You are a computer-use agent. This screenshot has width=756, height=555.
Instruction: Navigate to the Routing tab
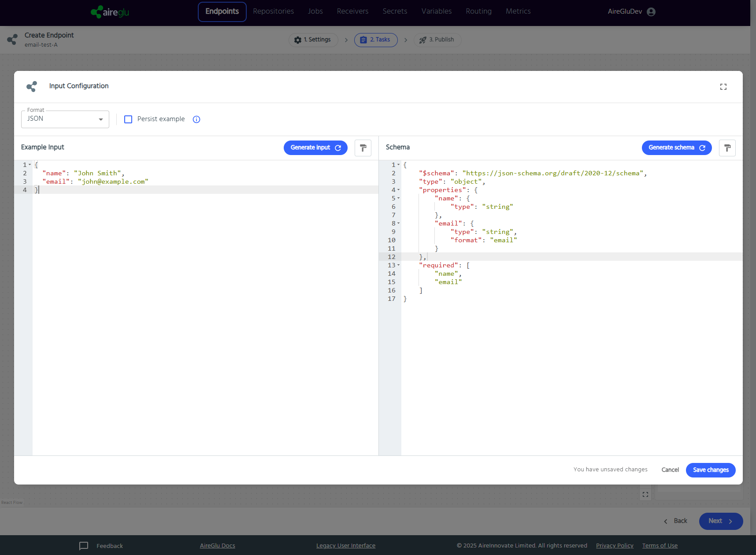tap(479, 11)
